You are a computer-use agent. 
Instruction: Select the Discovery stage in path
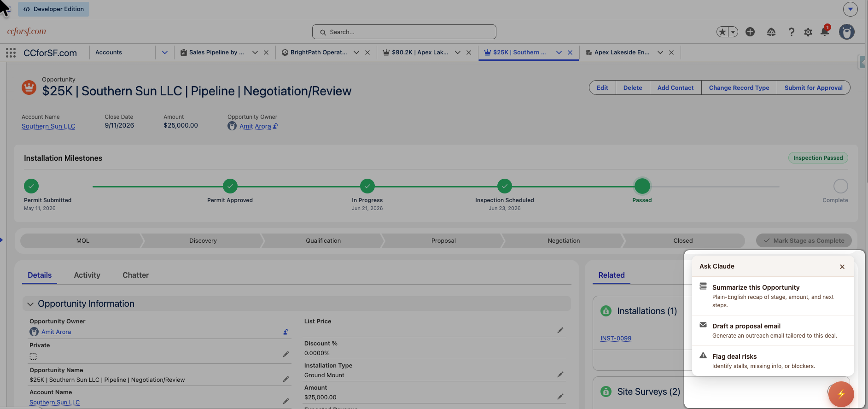203,240
